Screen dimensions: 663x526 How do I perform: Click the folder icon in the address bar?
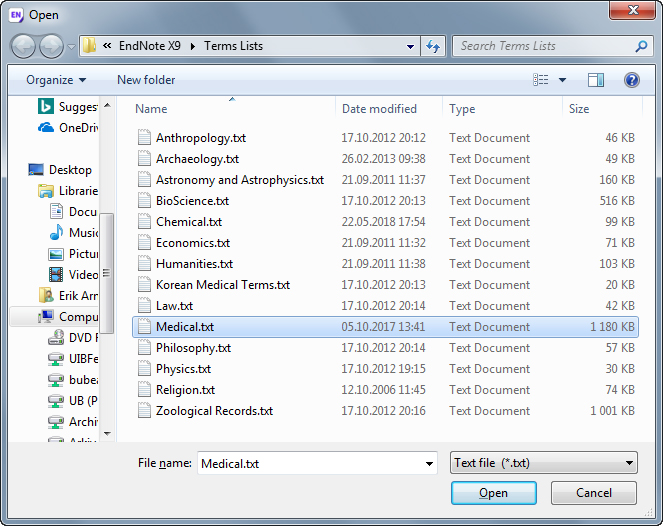tap(89, 46)
